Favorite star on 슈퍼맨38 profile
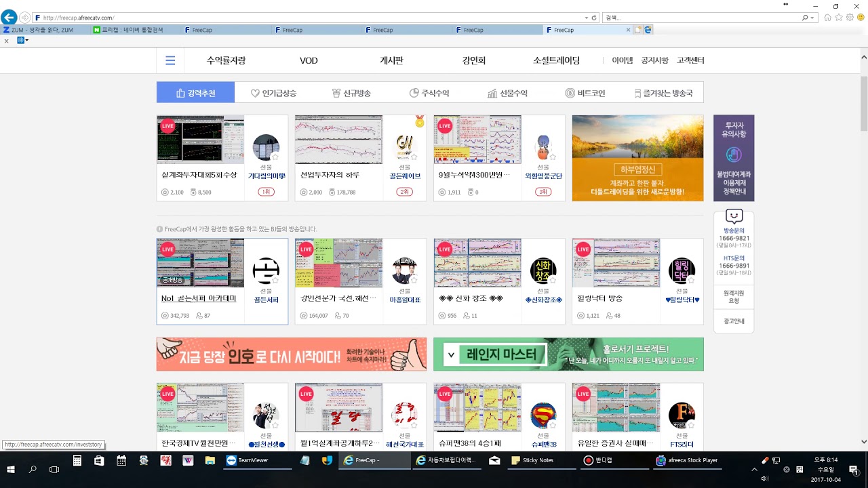The height and width of the screenshot is (488, 868). pos(552,425)
